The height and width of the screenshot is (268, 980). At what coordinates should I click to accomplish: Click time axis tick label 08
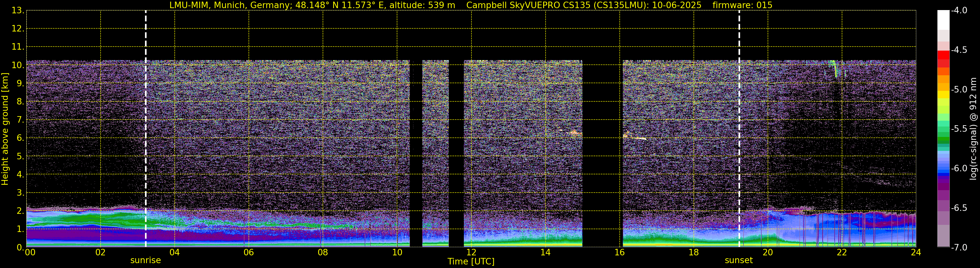[323, 252]
